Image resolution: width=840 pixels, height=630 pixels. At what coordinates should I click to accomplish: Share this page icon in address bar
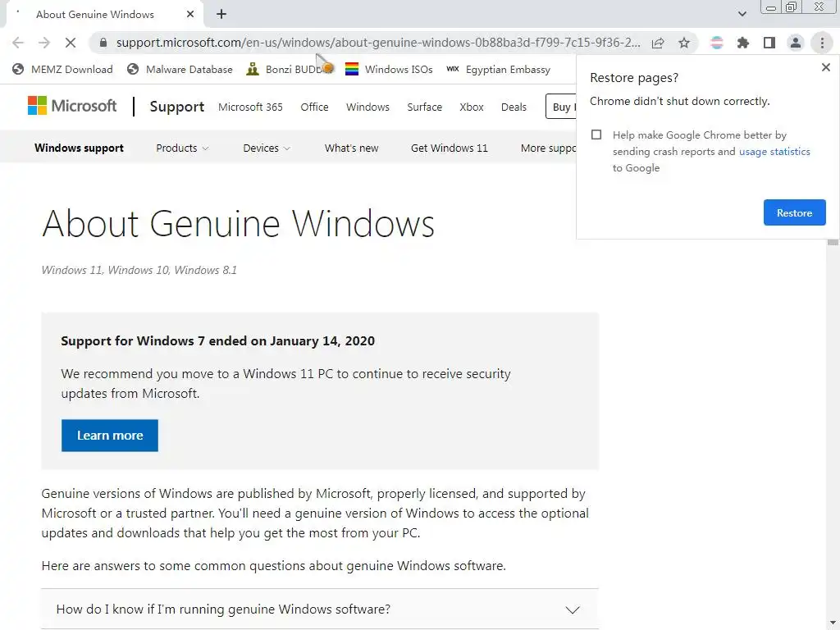(x=658, y=43)
